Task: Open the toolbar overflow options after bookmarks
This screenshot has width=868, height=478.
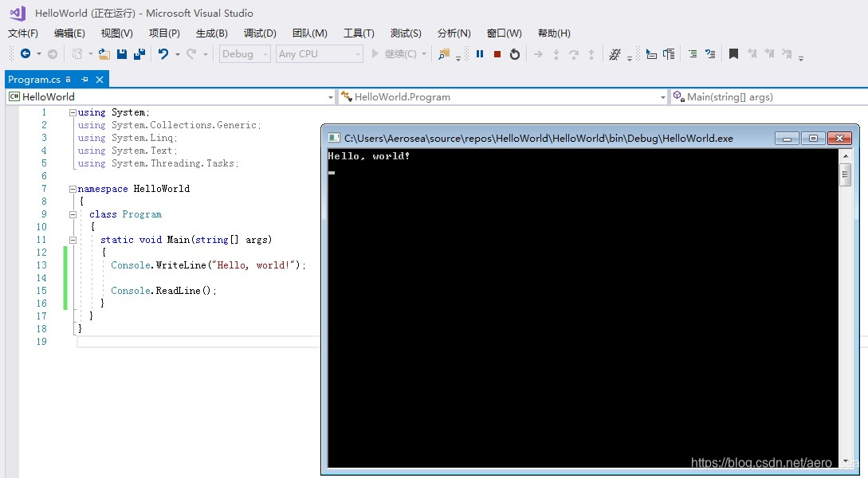Action: (x=800, y=57)
